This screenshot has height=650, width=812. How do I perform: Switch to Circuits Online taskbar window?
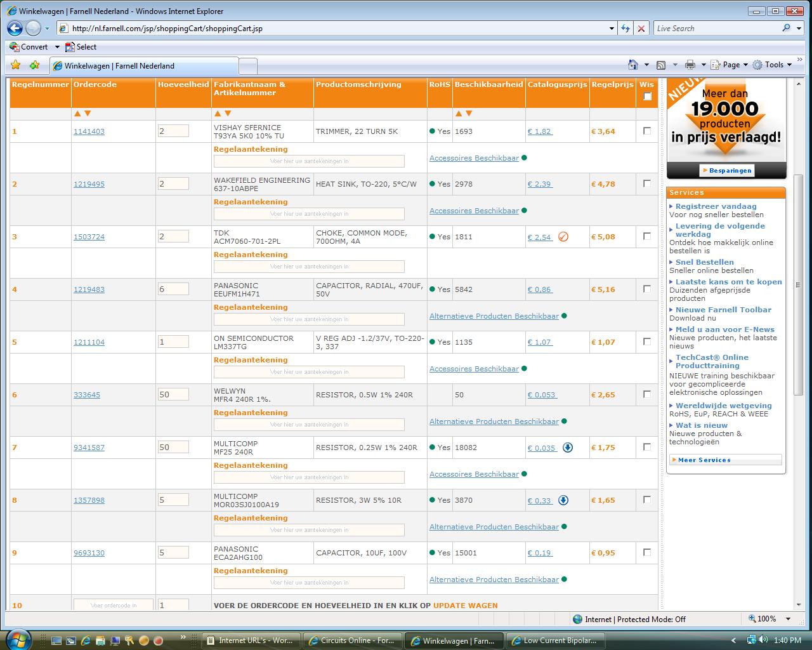point(353,640)
